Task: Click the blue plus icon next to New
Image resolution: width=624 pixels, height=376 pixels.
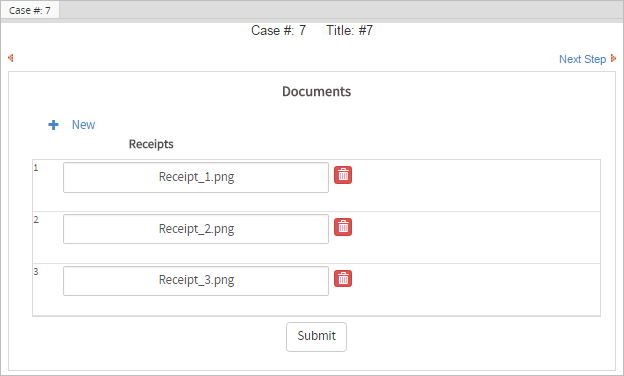Action: 53,125
